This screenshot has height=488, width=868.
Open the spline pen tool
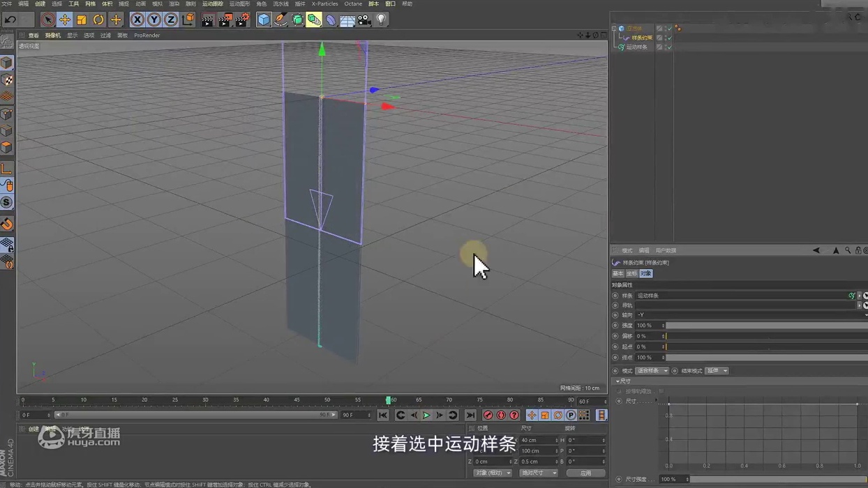tap(280, 20)
